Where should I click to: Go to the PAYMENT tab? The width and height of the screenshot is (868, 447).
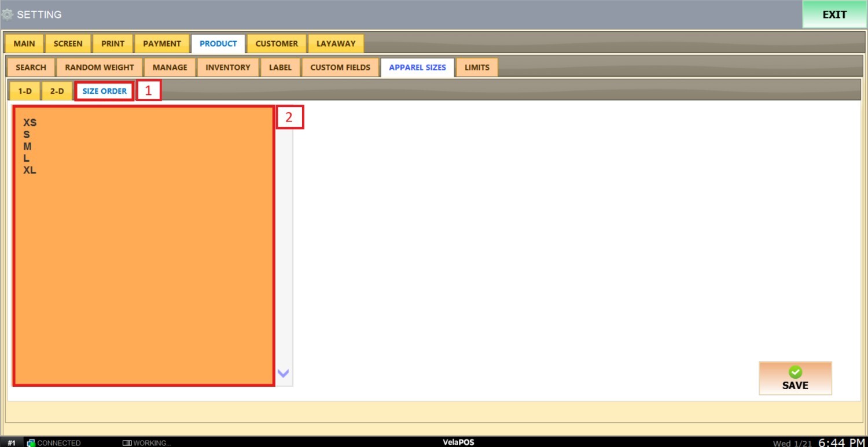point(162,43)
